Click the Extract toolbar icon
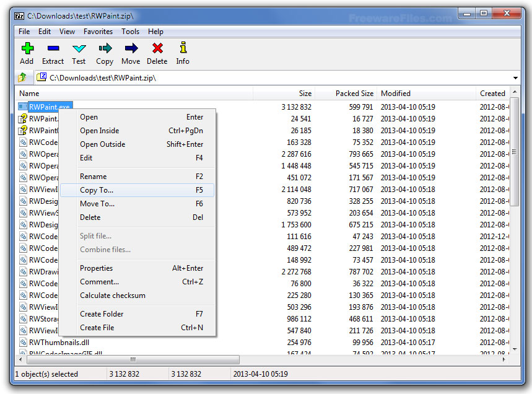The height and width of the screenshot is (394, 532). click(53, 48)
